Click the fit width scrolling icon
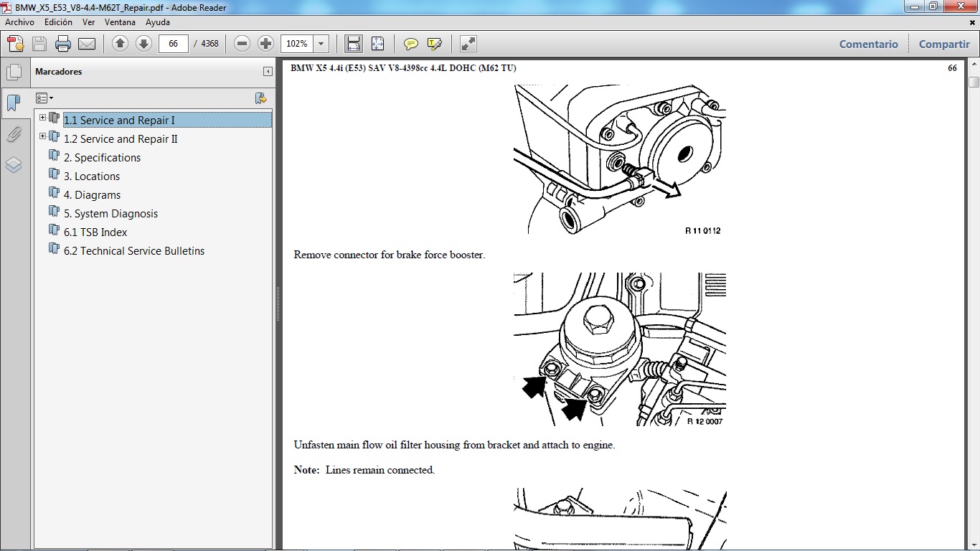Viewport: 980px width, 551px height. pos(353,44)
